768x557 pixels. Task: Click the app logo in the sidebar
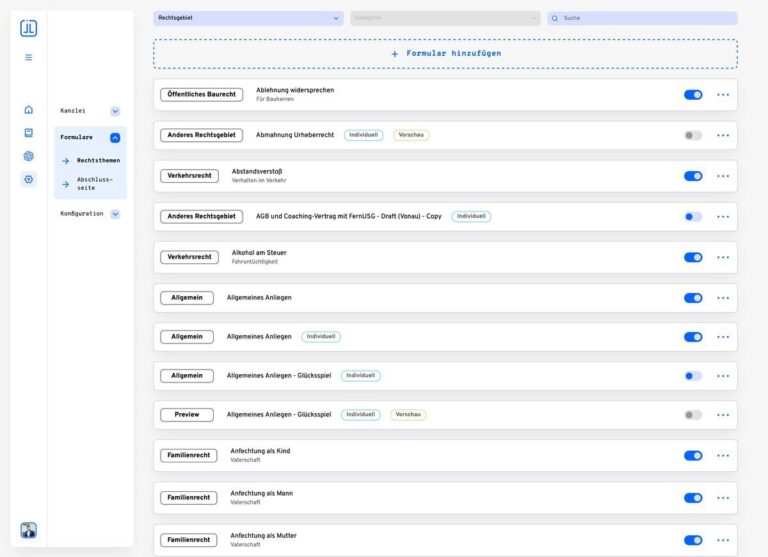tap(28, 28)
